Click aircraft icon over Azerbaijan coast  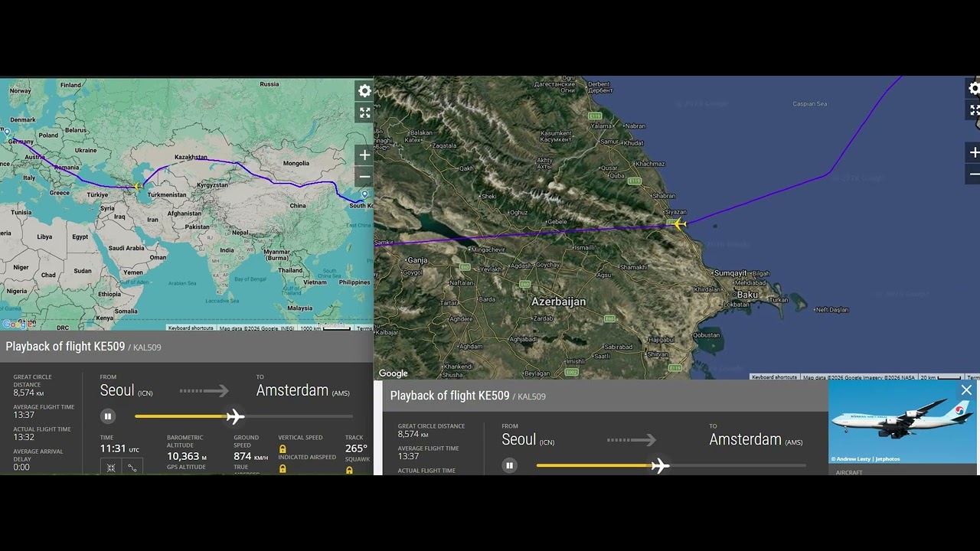click(x=678, y=223)
